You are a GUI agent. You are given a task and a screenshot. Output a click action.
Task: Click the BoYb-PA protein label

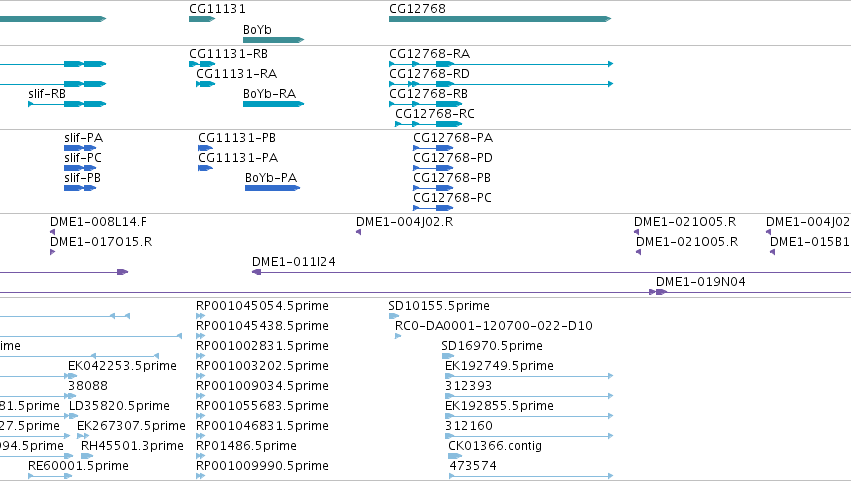click(271, 178)
